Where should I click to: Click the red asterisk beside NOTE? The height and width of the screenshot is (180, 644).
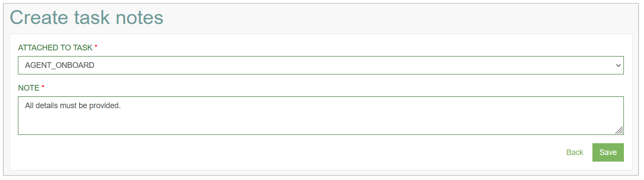click(x=43, y=88)
